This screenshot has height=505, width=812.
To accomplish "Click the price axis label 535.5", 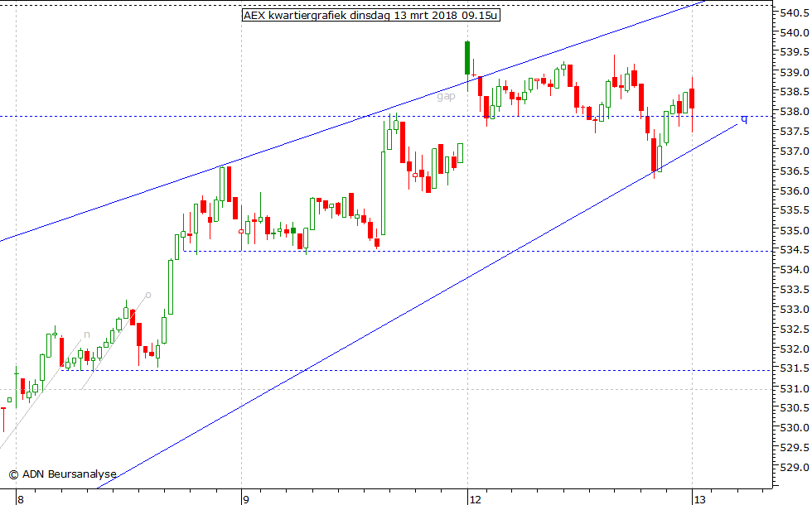I will (x=794, y=210).
